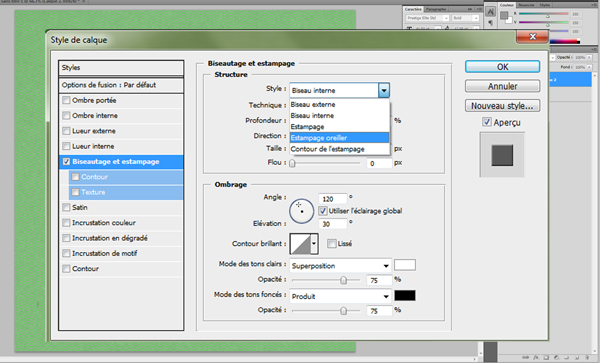This screenshot has height=363, width=600.
Task: Choose Estampage from style list
Action: point(339,127)
